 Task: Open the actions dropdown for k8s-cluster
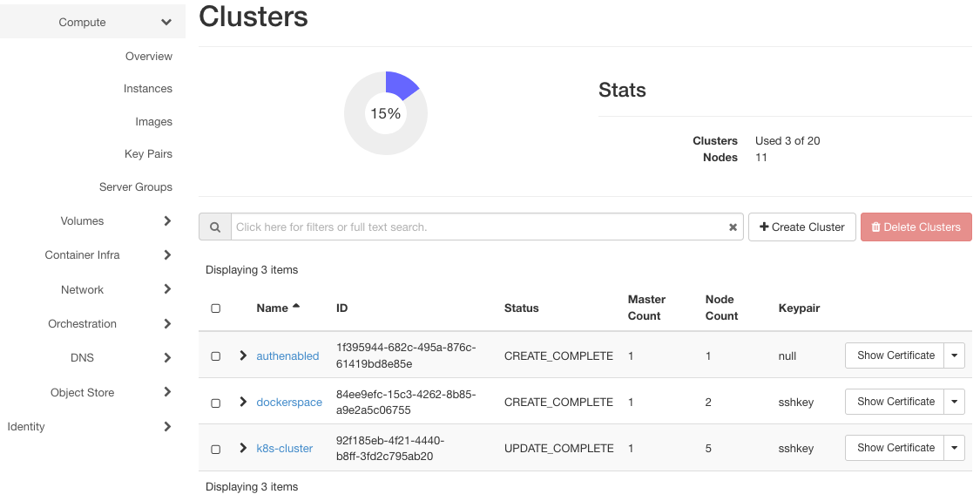(955, 448)
